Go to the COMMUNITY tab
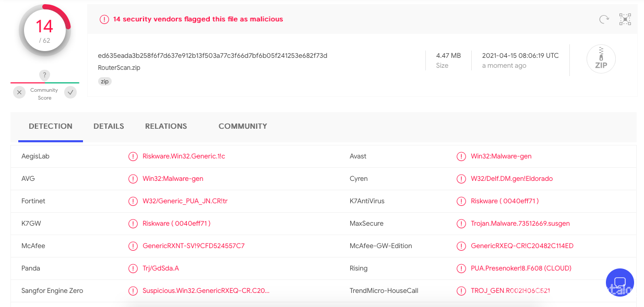 click(243, 126)
